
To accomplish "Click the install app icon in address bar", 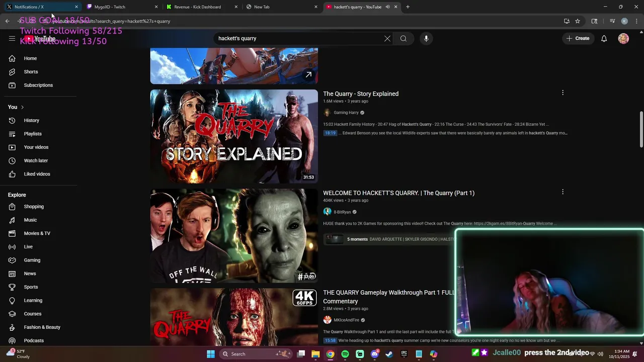I will (x=567, y=21).
